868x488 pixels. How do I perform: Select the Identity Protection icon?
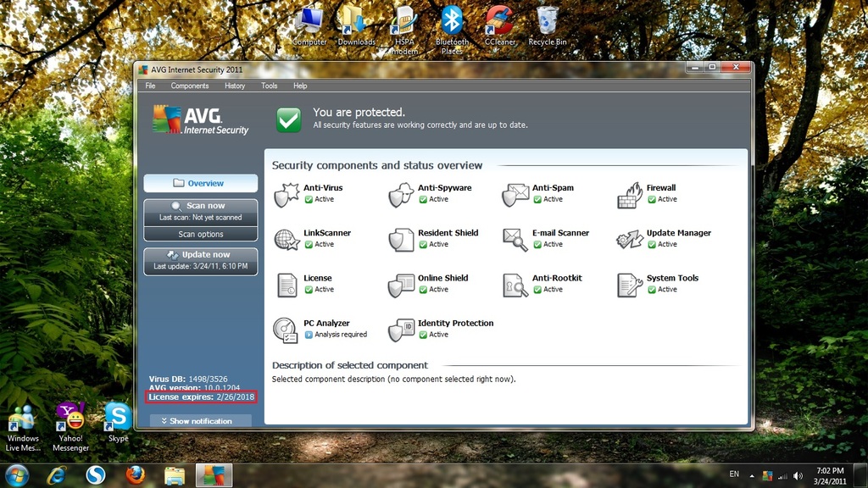click(401, 330)
